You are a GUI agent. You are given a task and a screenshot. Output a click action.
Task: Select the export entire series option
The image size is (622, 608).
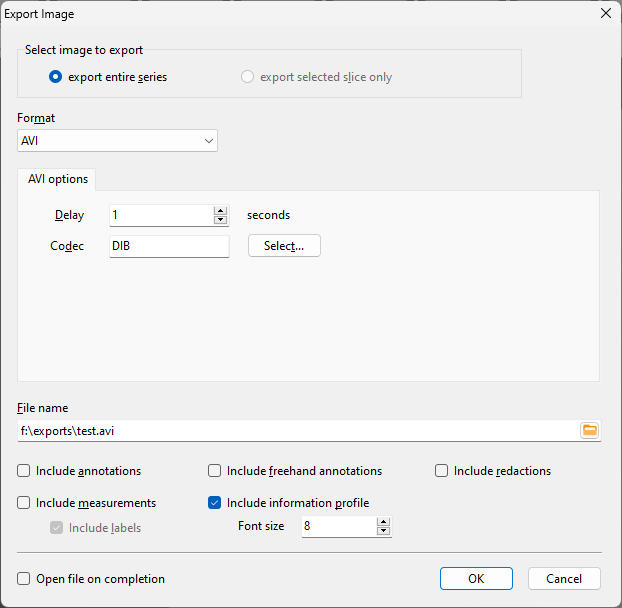tap(56, 77)
